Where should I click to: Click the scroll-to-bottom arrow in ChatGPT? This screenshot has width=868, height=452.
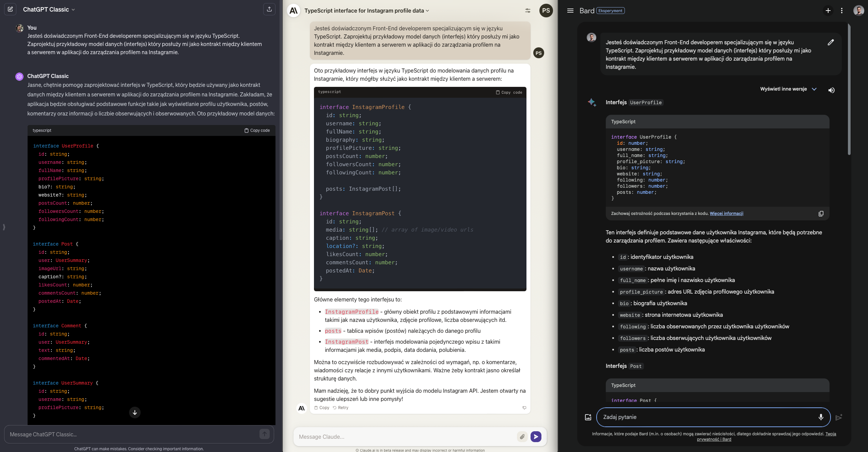pyautogui.click(x=135, y=412)
